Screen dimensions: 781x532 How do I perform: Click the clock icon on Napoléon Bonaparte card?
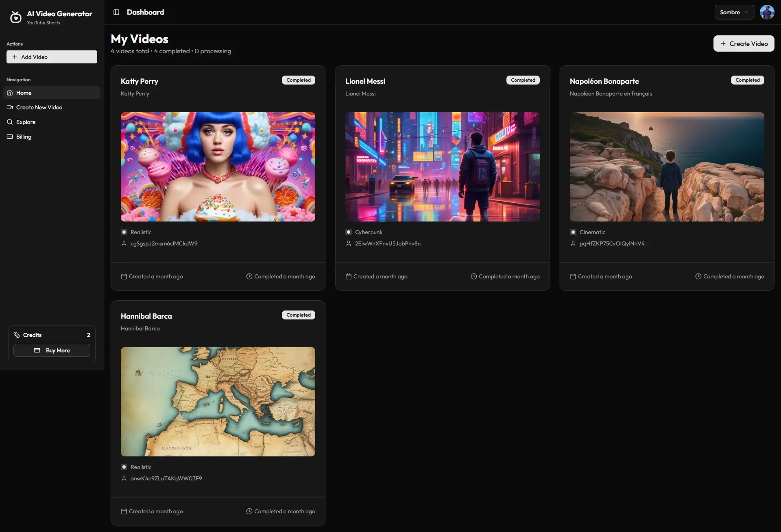click(698, 276)
